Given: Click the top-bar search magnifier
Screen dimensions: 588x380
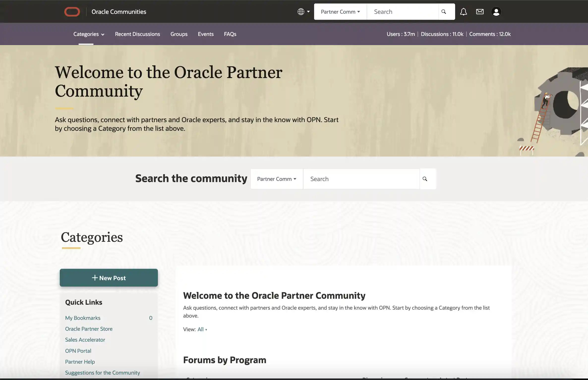Looking at the screenshot, I should pos(444,11).
